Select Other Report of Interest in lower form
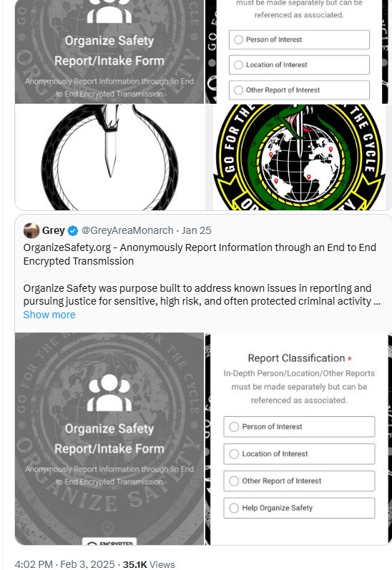Viewport: 392px width, 570px height. pyautogui.click(x=299, y=481)
